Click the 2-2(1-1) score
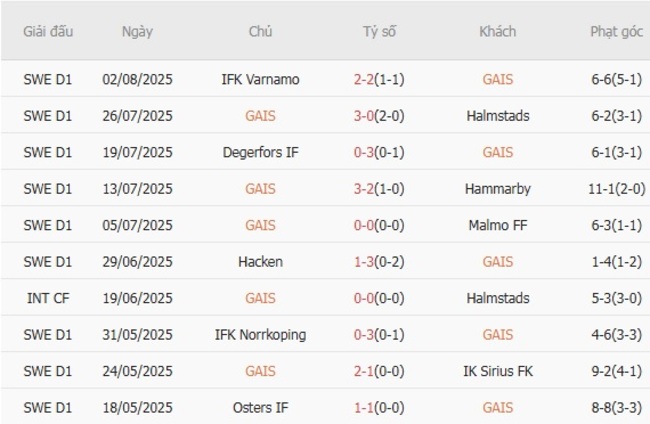 coord(379,79)
